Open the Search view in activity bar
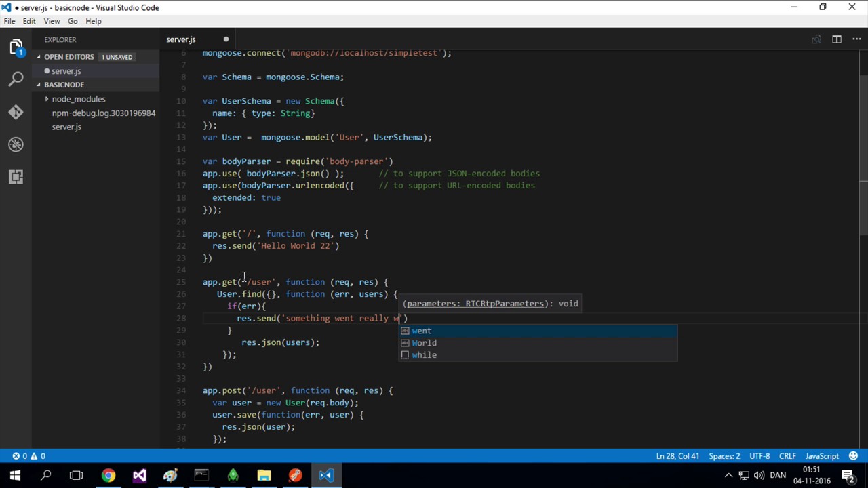 (16, 79)
